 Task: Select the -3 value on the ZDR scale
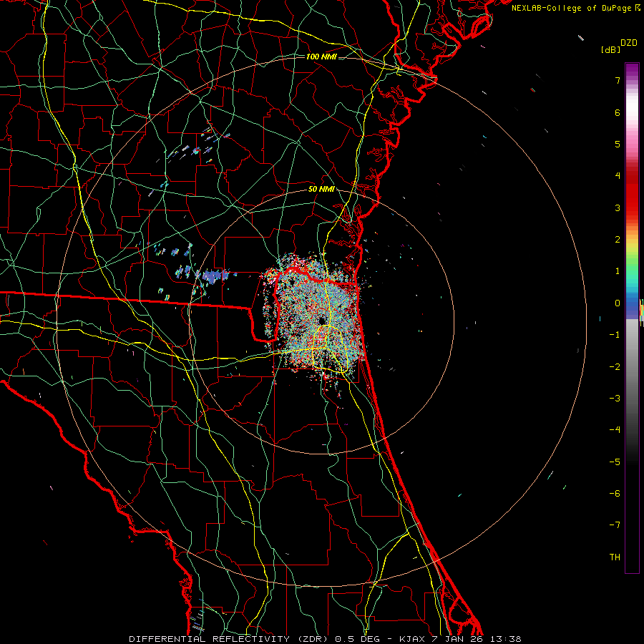(615, 399)
